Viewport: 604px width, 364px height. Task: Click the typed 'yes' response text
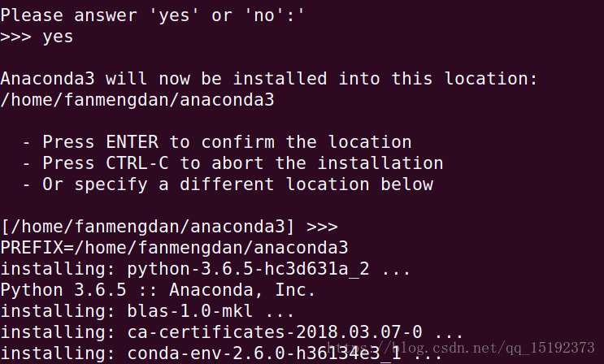[x=58, y=37]
